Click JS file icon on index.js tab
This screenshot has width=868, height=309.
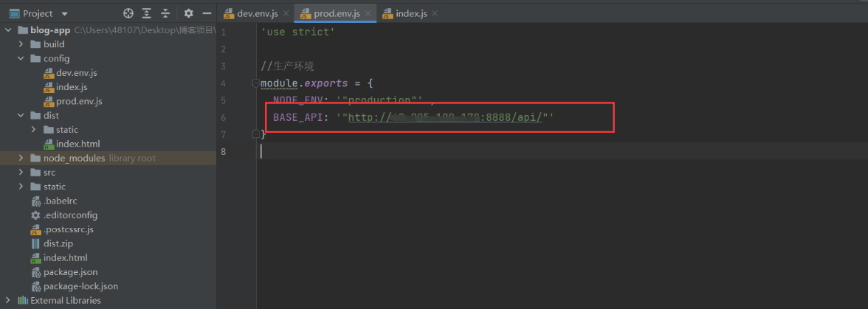click(x=387, y=14)
